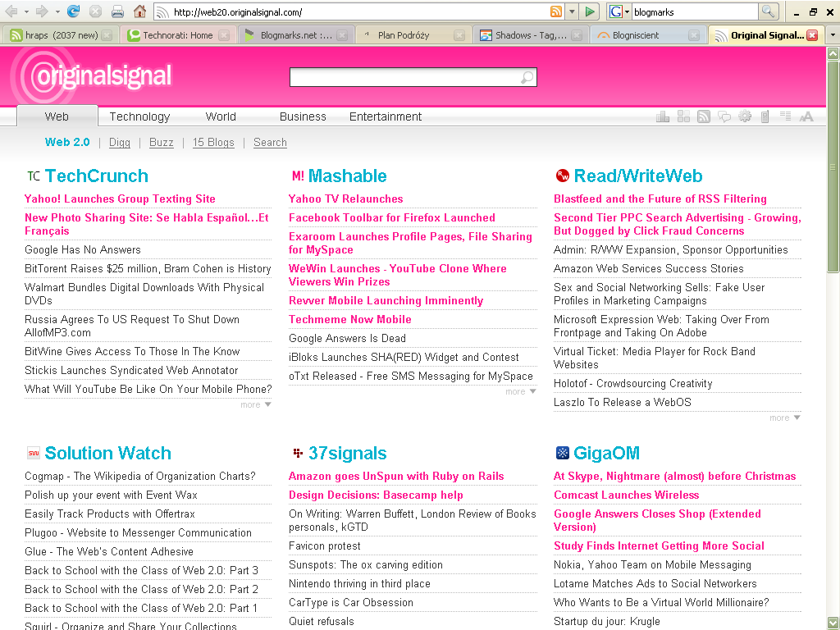Click the page vertical scrollbar thumb
The image size is (840, 630).
pos(833,167)
